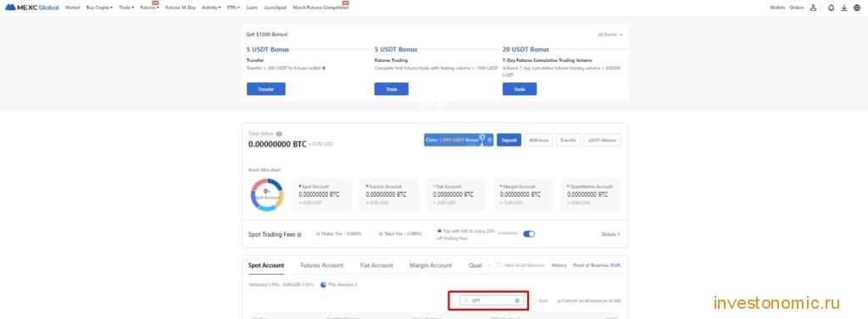This screenshot has height=319, width=868.
Task: Select the Fiat Account balance card
Action: coord(457,194)
